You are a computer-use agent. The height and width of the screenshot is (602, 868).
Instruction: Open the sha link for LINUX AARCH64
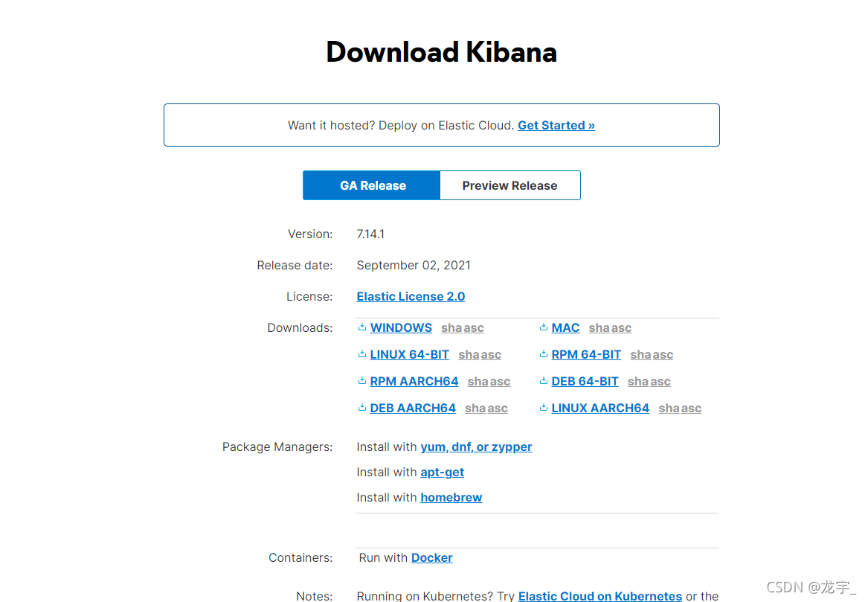click(x=669, y=409)
